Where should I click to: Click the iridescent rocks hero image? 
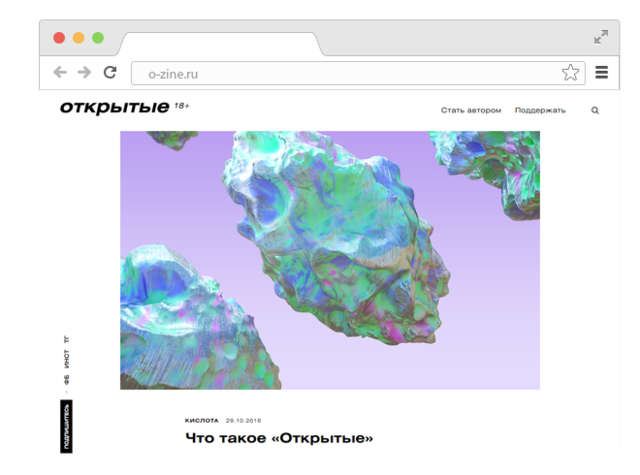(x=330, y=260)
